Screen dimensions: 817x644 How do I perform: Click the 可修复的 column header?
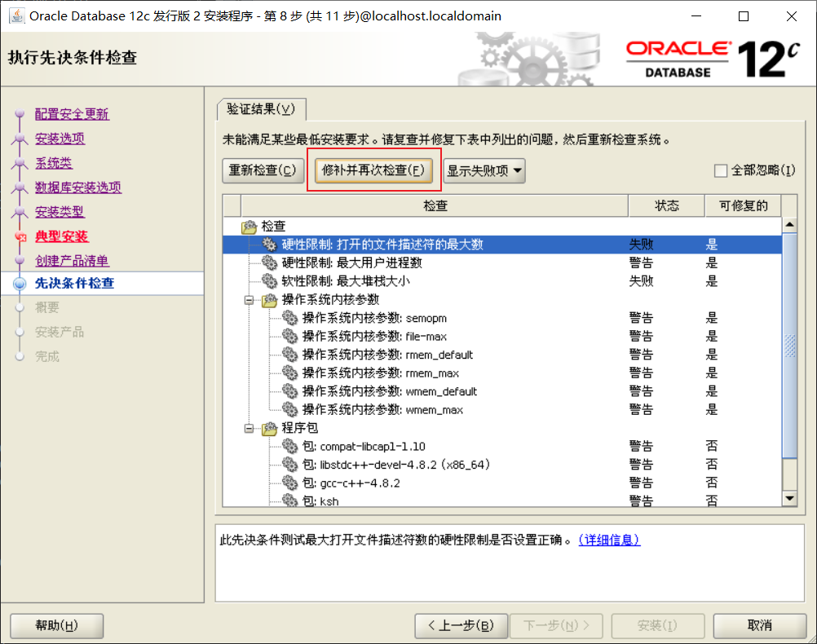(744, 205)
